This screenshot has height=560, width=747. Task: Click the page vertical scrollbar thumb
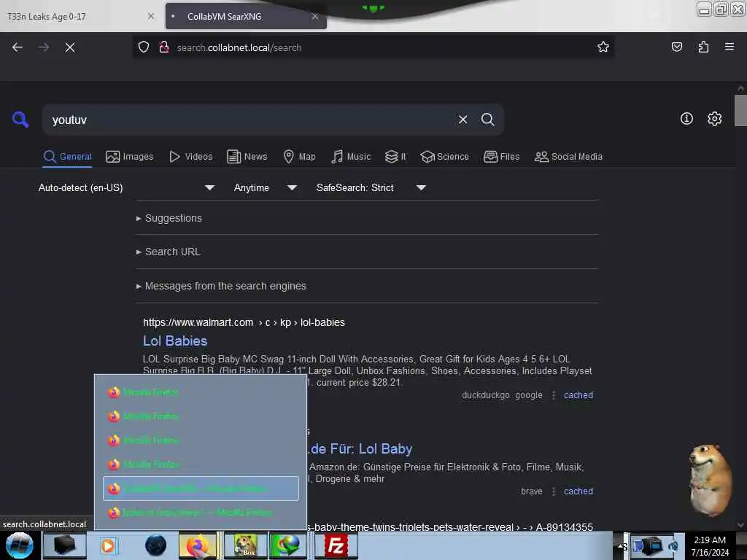740,111
